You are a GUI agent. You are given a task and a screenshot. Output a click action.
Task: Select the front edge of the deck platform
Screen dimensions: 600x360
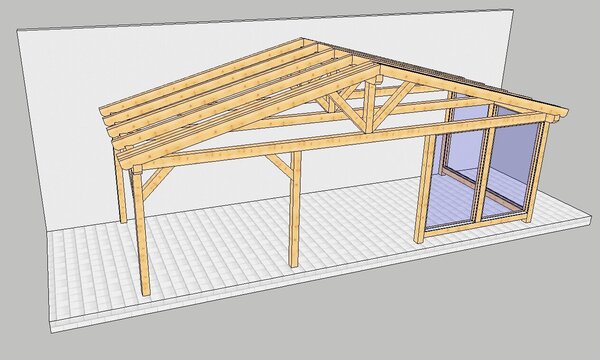coord(321,275)
